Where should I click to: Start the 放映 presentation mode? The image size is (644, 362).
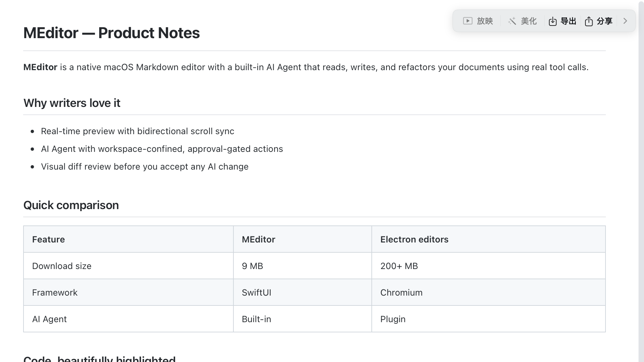478,21
